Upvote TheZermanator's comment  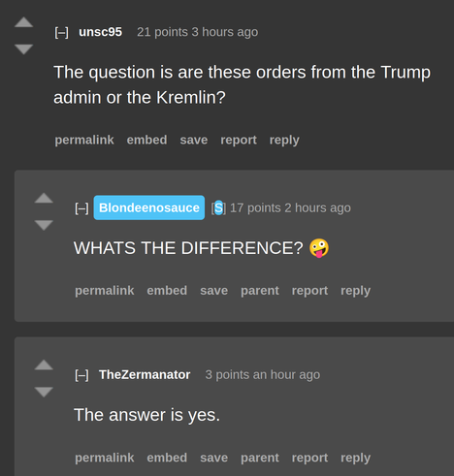click(44, 365)
